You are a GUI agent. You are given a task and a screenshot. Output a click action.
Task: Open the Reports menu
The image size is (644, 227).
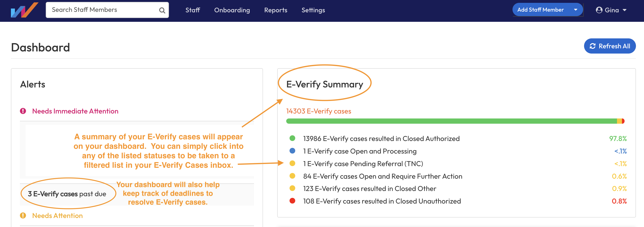[276, 10]
